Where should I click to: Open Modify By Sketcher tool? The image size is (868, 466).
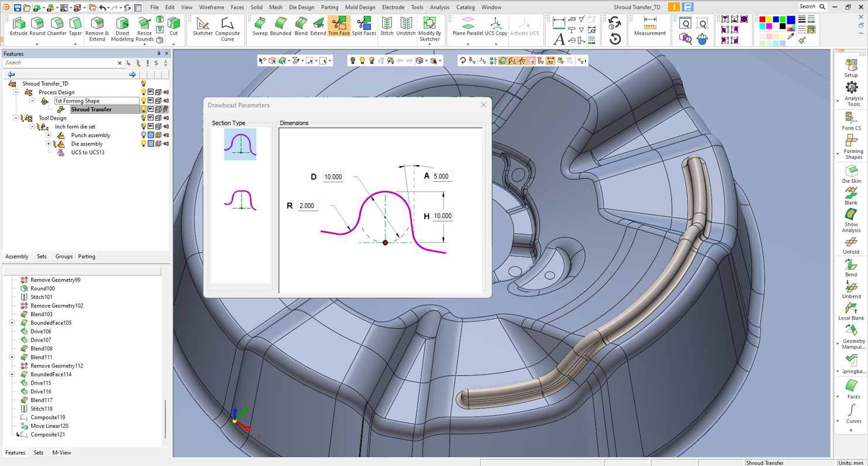[430, 29]
